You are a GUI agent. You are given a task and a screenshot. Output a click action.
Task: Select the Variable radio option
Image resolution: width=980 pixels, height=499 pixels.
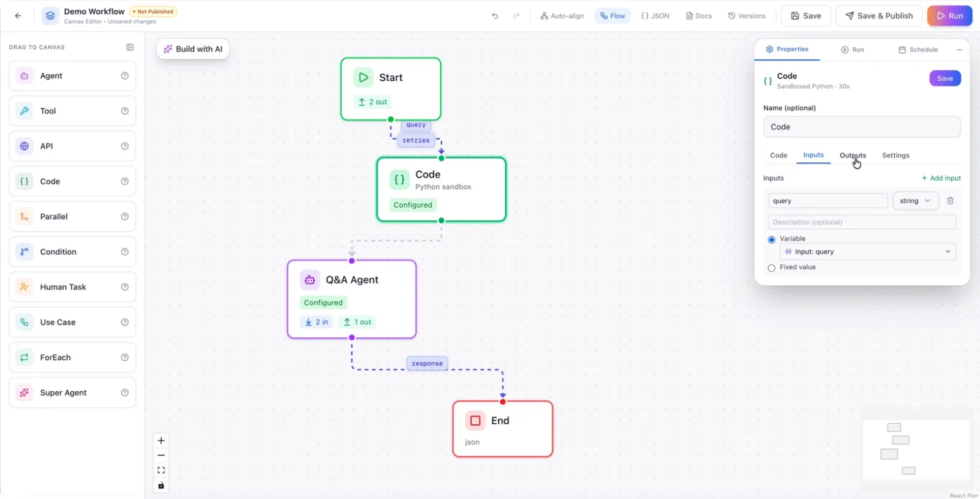click(x=772, y=239)
